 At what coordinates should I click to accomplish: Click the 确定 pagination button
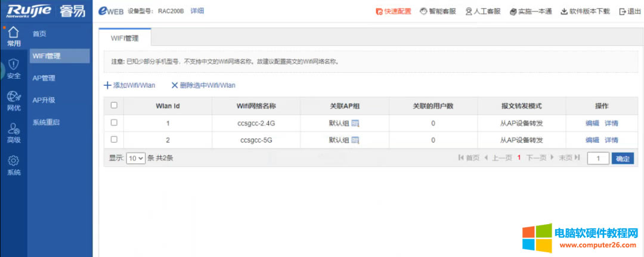pos(623,159)
